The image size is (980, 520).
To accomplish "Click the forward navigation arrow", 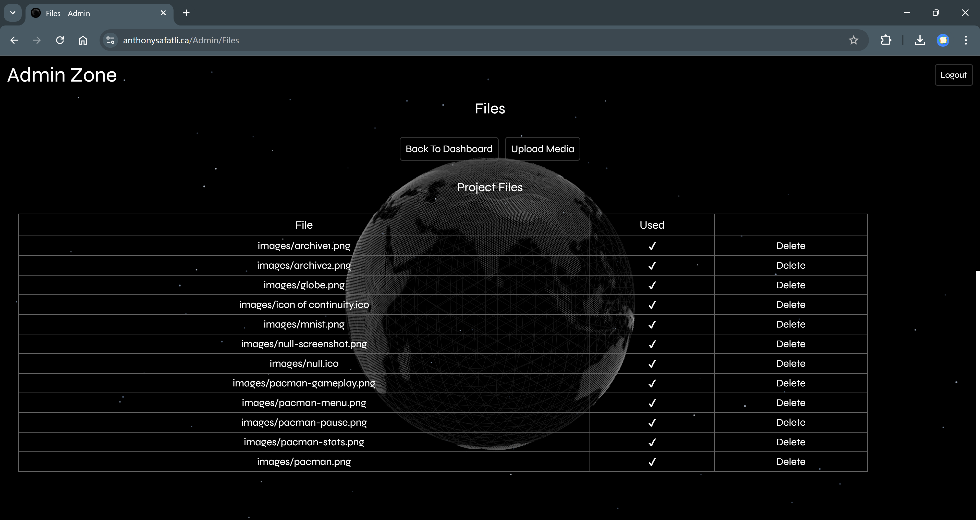I will pos(37,40).
